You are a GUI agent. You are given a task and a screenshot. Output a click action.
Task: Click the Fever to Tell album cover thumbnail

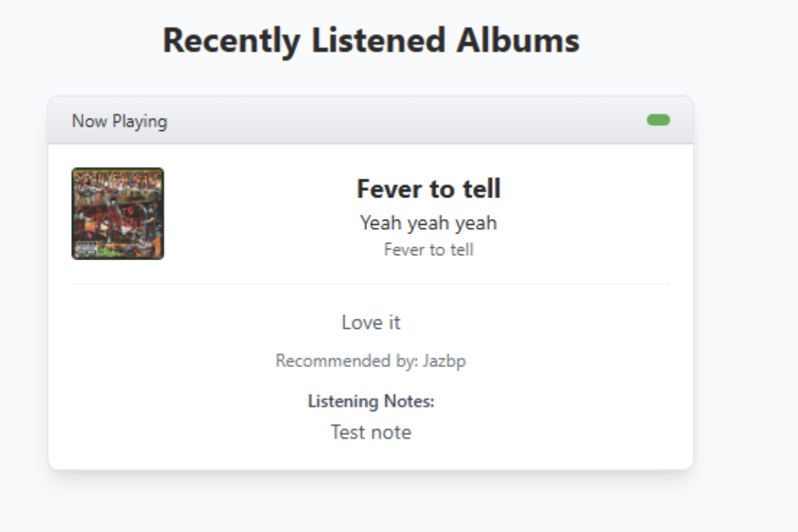(118, 214)
